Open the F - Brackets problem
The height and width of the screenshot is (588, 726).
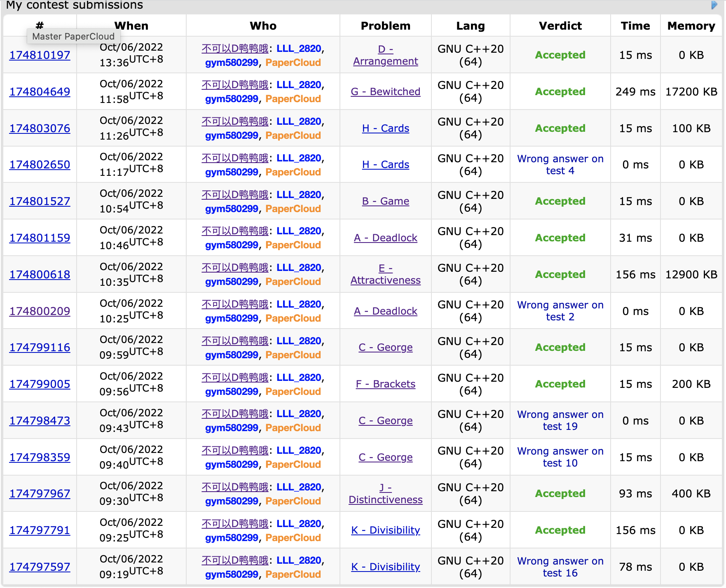coord(385,384)
